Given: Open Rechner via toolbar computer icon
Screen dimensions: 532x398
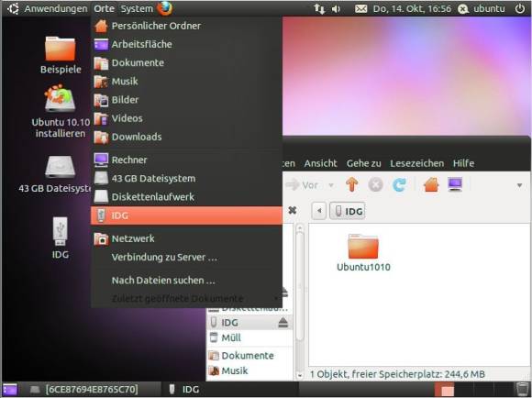Looking at the screenshot, I should coord(455,184).
